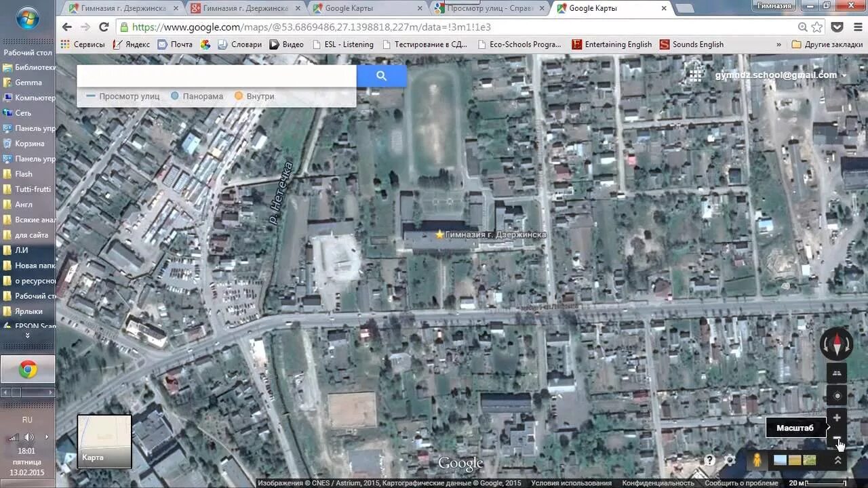This screenshot has height=488, width=868.
Task: Open the Tutti-frutti folder in desktop toolbar
Action: pyautogui.click(x=28, y=189)
